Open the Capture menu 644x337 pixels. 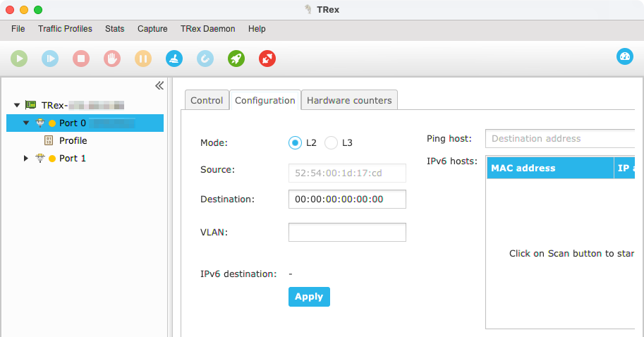[x=152, y=29]
